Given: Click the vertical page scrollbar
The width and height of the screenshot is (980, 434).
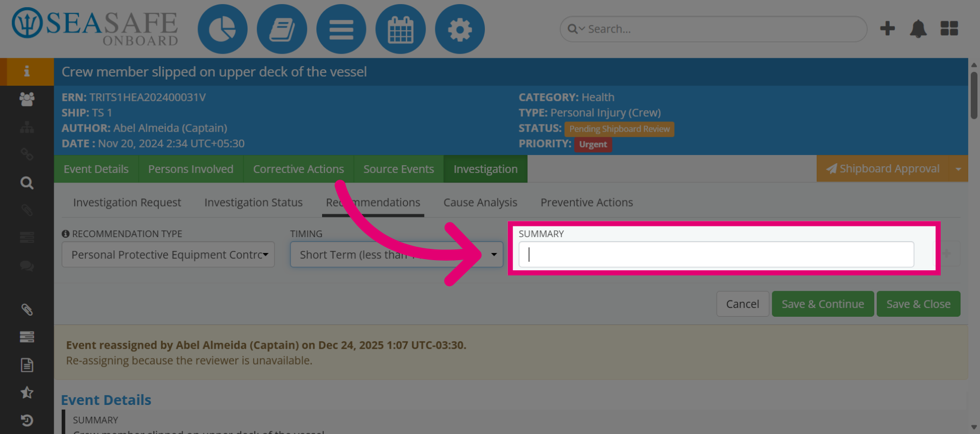Looking at the screenshot, I should click(974, 96).
